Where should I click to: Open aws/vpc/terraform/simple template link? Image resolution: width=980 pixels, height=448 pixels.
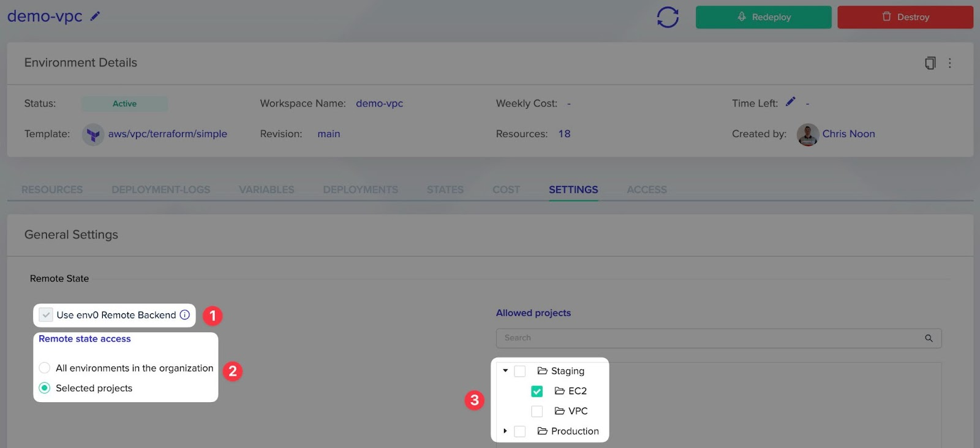[167, 134]
